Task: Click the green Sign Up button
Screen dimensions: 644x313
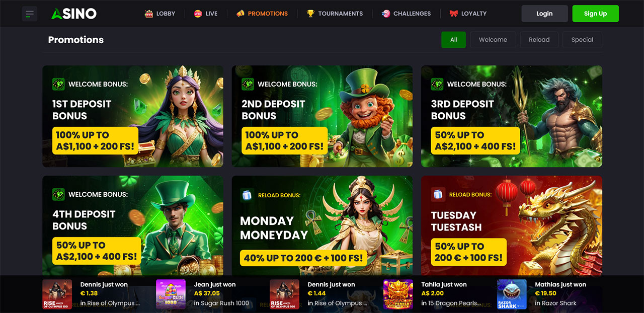Action: pyautogui.click(x=595, y=14)
